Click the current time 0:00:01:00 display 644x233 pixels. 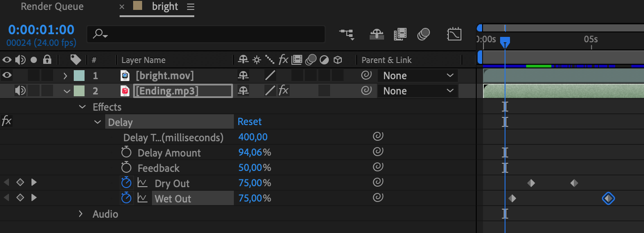(41, 30)
